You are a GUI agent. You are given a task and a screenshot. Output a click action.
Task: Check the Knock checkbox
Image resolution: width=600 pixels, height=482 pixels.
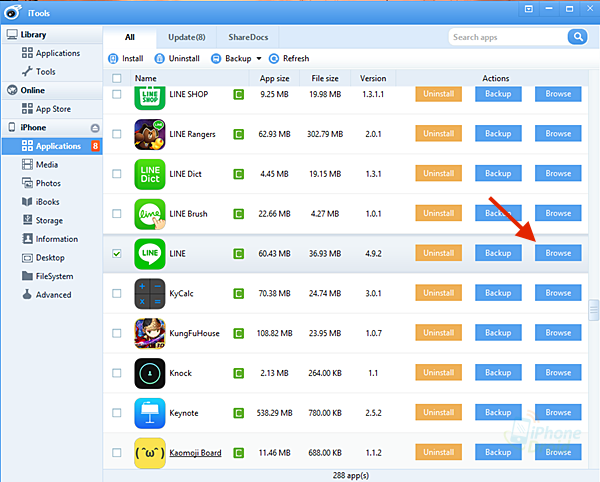tap(117, 373)
